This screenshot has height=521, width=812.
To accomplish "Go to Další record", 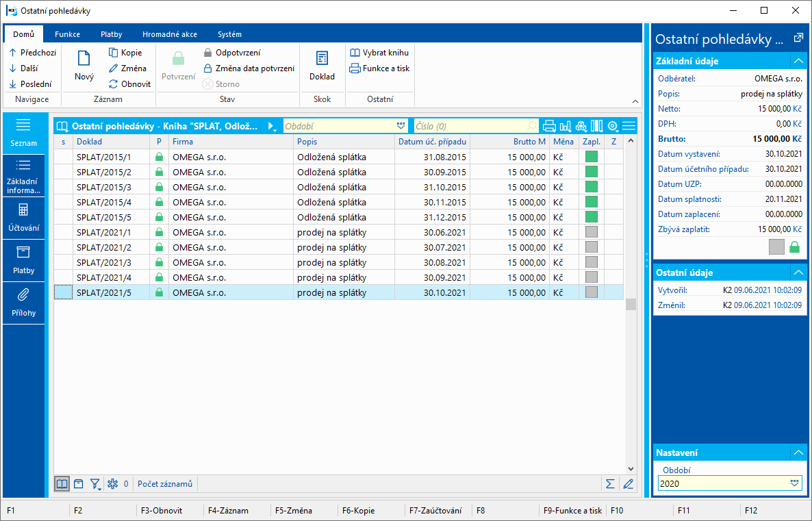I will (x=24, y=68).
